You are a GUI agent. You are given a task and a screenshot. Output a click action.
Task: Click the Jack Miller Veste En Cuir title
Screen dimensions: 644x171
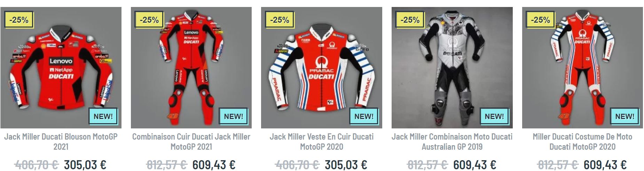(322, 142)
